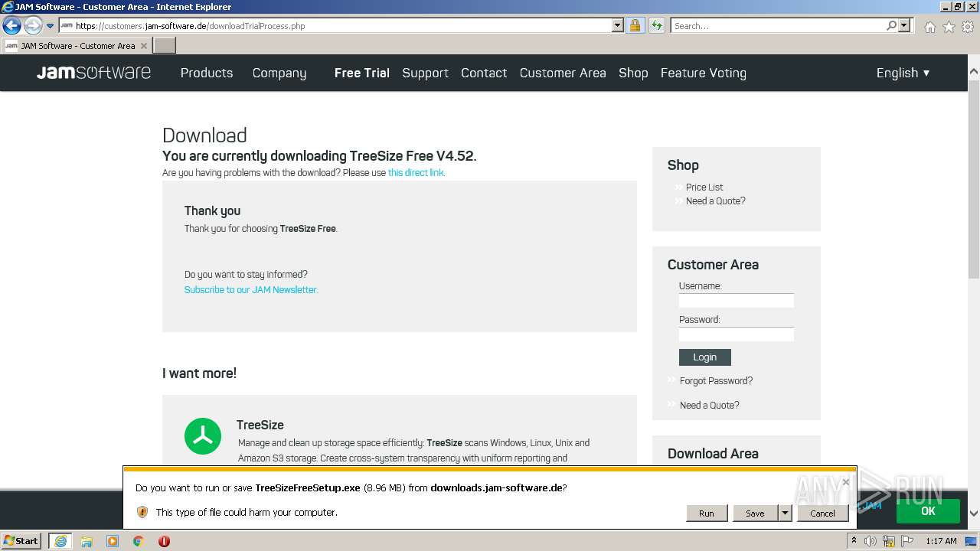This screenshot has width=980, height=551.
Task: Click Internet Explorer taskbar icon
Action: [x=60, y=541]
